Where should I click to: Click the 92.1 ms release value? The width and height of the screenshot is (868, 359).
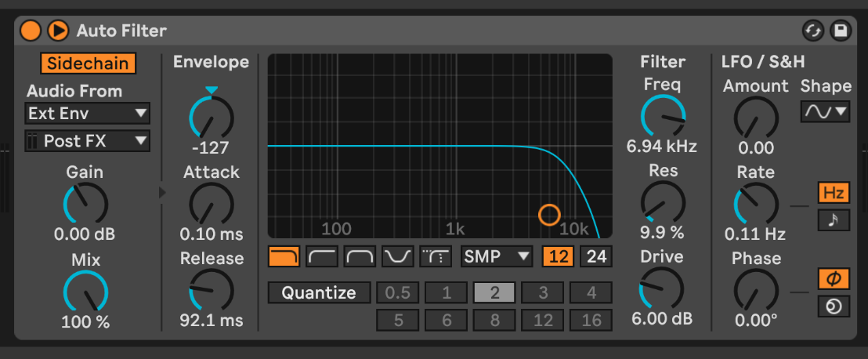(x=212, y=321)
